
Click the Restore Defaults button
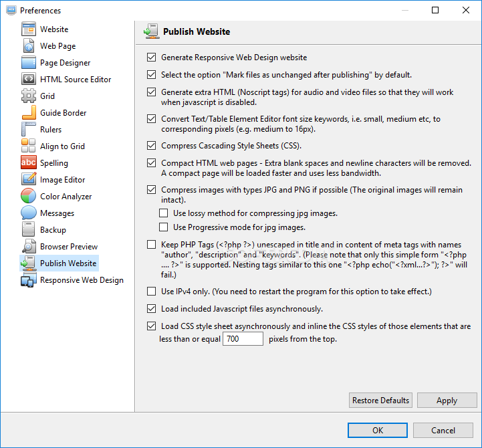[x=380, y=401]
